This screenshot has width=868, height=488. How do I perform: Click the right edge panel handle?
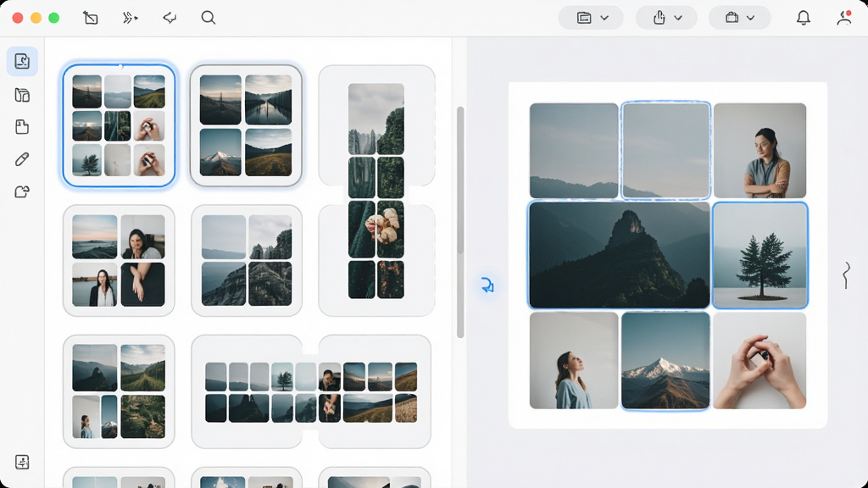click(846, 275)
